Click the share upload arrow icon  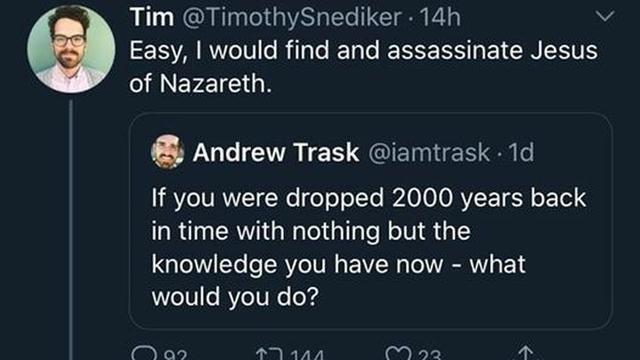point(526,353)
